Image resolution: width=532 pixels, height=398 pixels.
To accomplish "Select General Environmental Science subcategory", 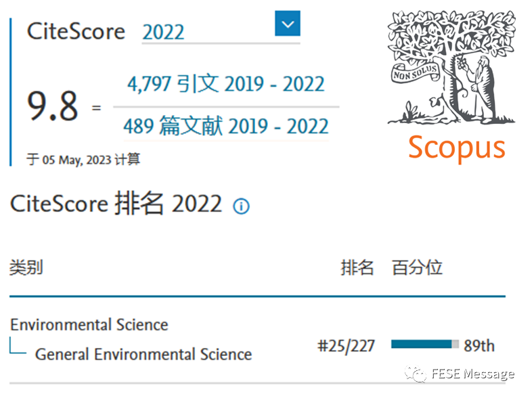I will coord(143,354).
